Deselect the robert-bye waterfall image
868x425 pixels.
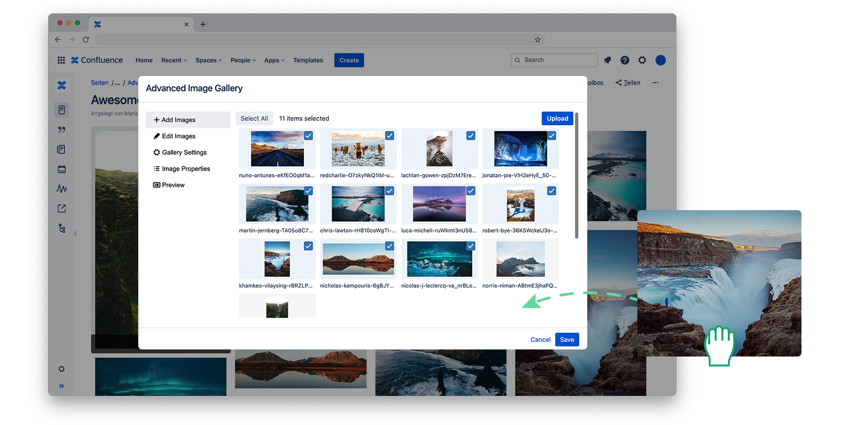(552, 191)
